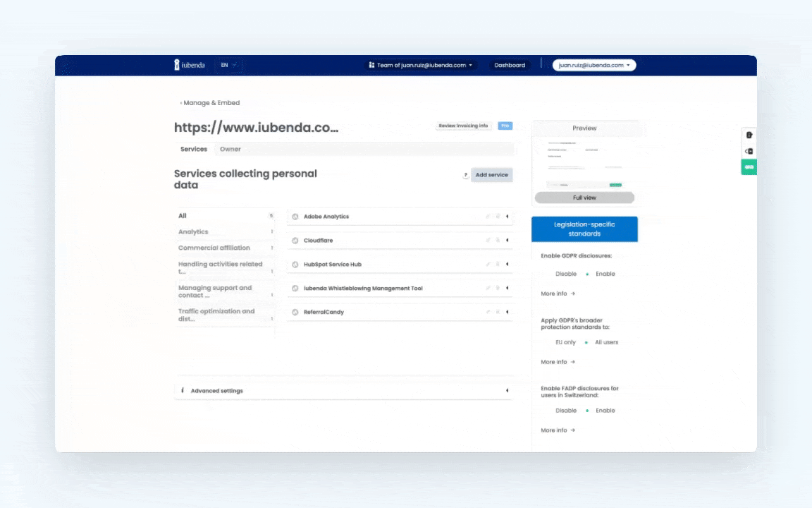Switch to the Services tab
The height and width of the screenshot is (508, 812).
pyautogui.click(x=194, y=150)
